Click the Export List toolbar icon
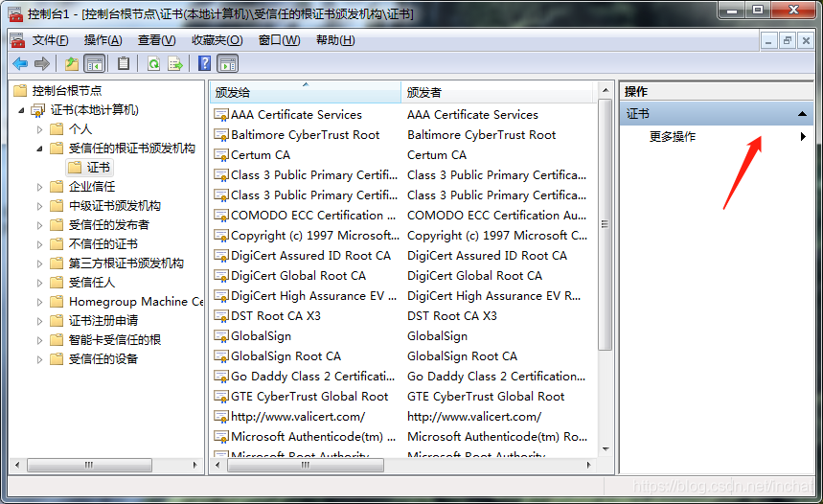The image size is (823, 504). click(x=175, y=64)
